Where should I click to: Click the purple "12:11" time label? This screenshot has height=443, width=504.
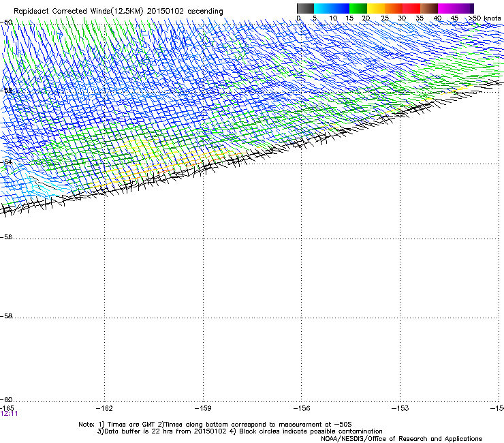10,414
